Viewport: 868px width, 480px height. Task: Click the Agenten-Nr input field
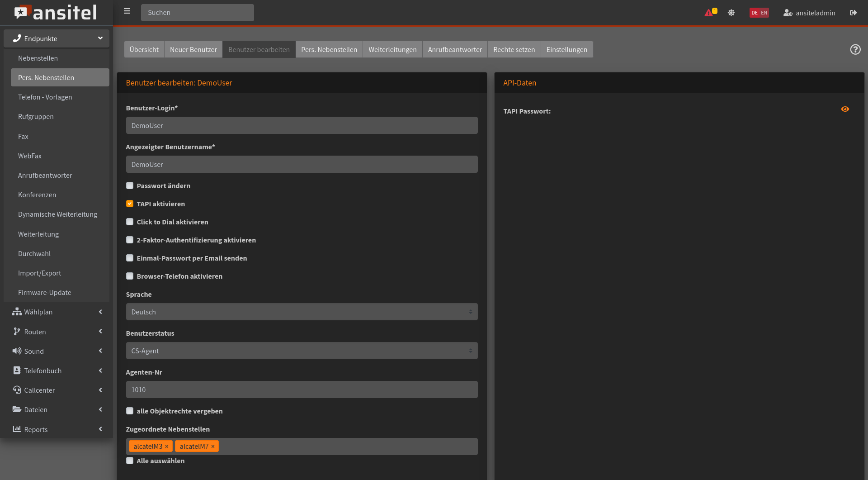302,390
